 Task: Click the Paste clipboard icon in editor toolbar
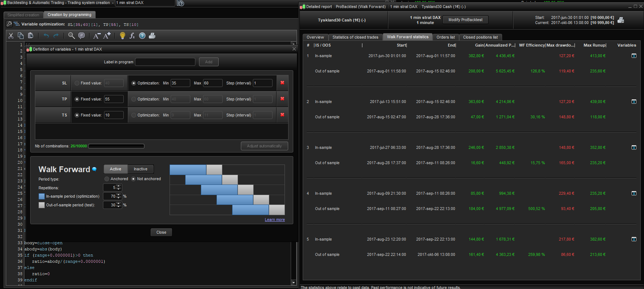pos(31,36)
